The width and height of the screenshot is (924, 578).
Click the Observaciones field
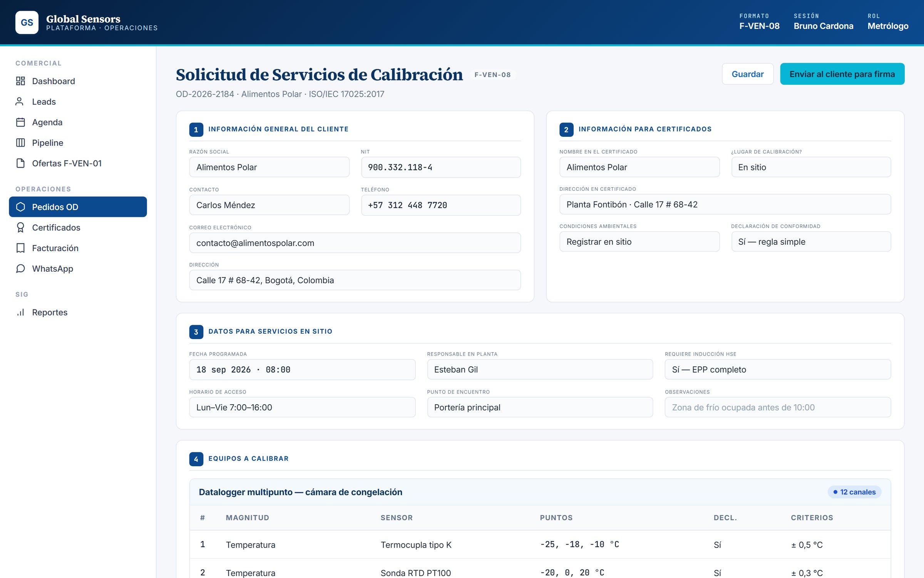778,407
